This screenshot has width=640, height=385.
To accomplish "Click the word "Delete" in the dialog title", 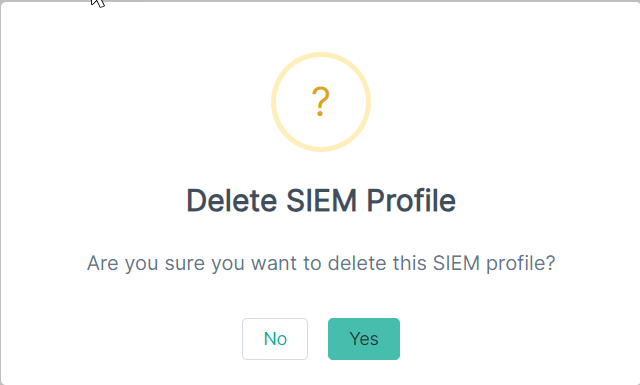I will tap(231, 200).
